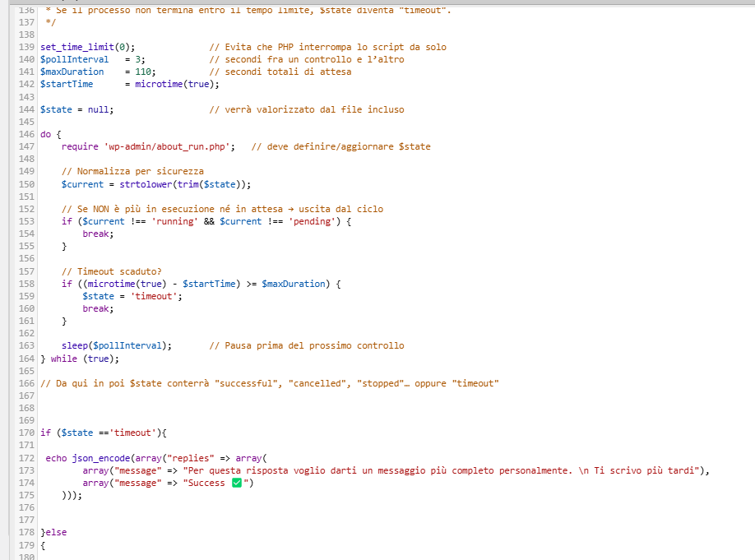Click line number 146 in gutter
Image resolution: width=755 pixels, height=560 pixels.
click(26, 134)
